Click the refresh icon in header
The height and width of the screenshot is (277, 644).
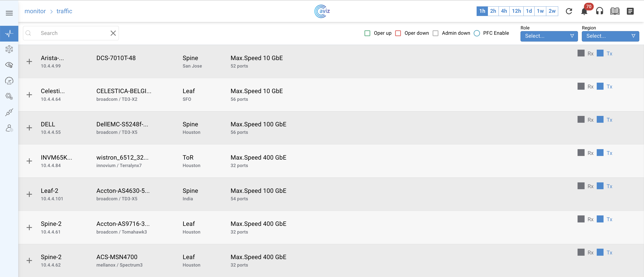coord(569,11)
